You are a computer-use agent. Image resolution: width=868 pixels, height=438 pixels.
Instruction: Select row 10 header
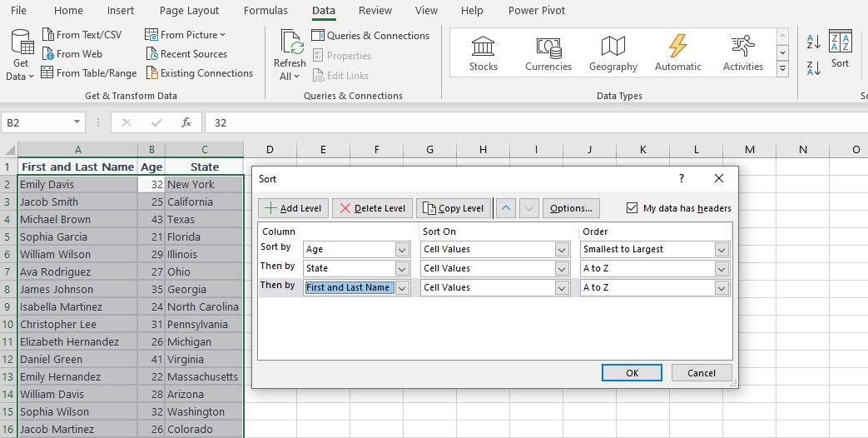tap(8, 325)
